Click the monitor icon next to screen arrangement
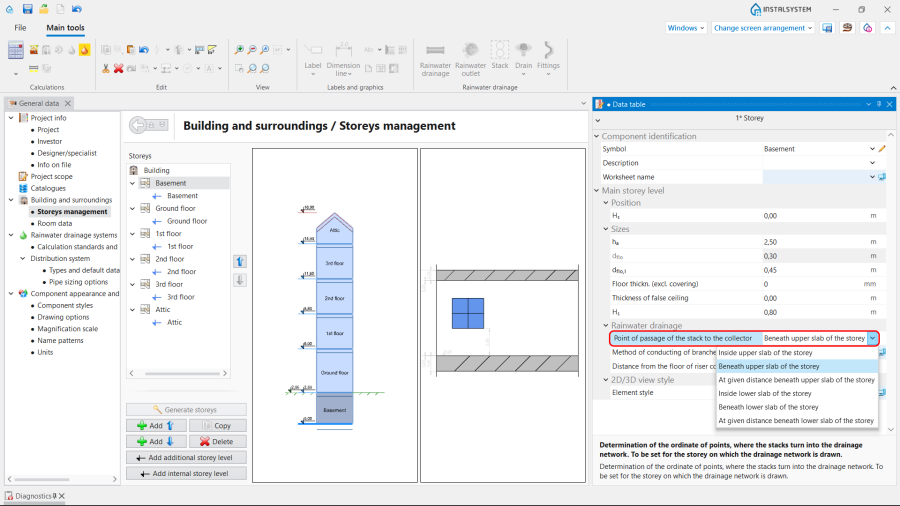900x506 pixels. [827, 28]
